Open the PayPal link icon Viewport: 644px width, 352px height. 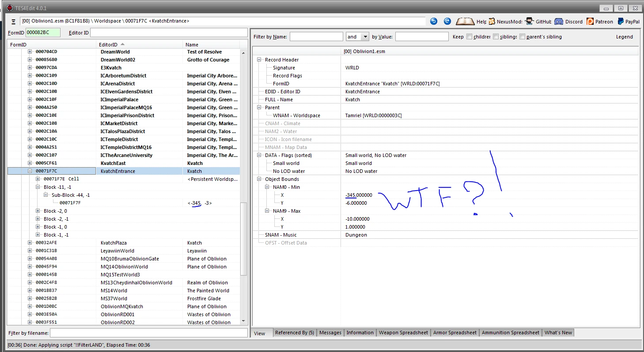click(x=621, y=21)
